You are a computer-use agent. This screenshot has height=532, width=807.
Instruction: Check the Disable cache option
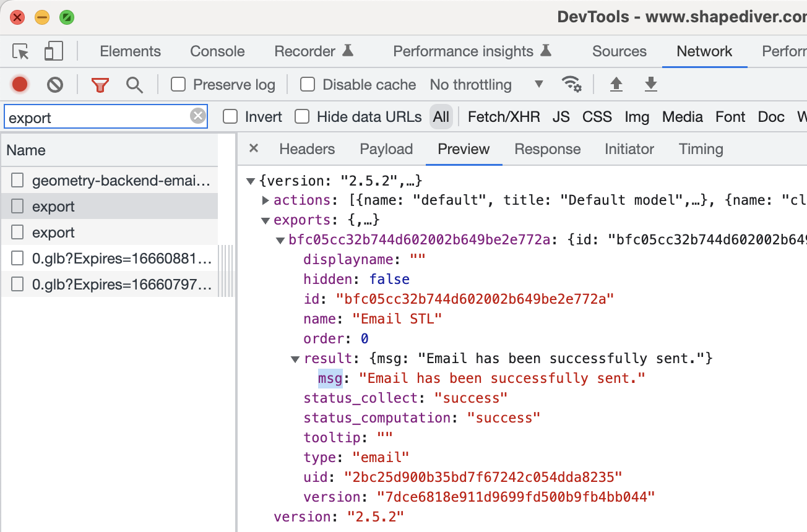click(x=308, y=85)
